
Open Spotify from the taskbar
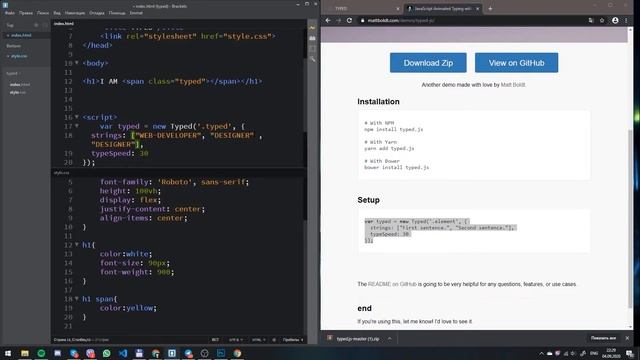(x=41, y=353)
